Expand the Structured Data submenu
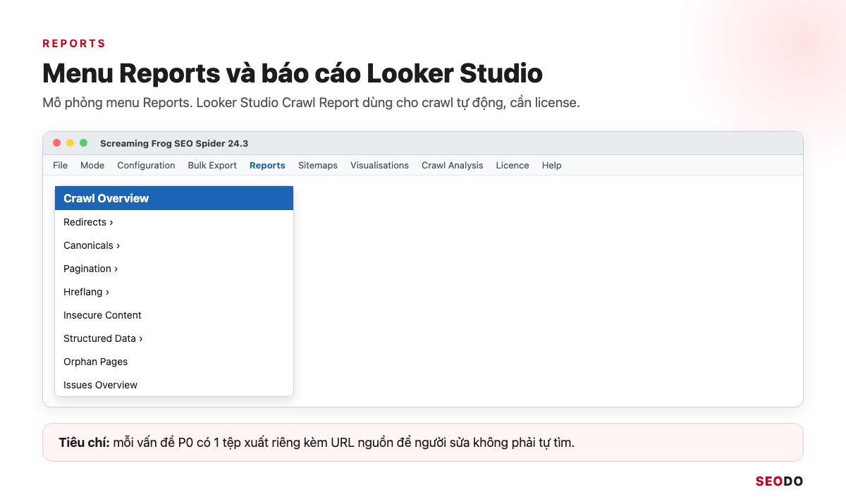The width and height of the screenshot is (846, 504). coord(174,338)
